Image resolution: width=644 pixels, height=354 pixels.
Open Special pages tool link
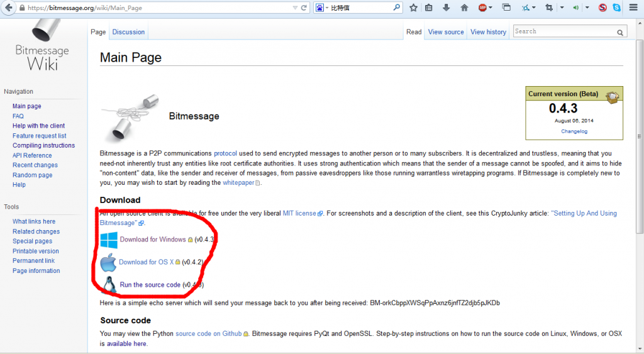33,241
